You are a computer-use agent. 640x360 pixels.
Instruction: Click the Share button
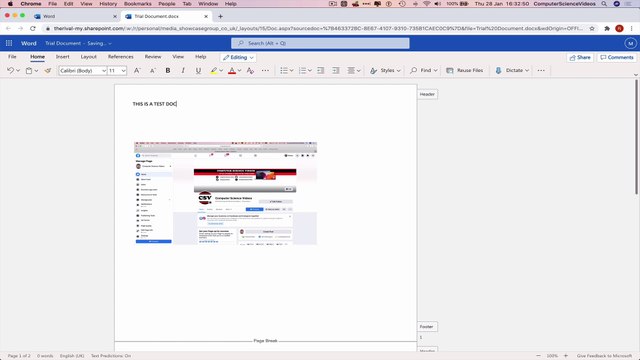pyautogui.click(x=580, y=58)
